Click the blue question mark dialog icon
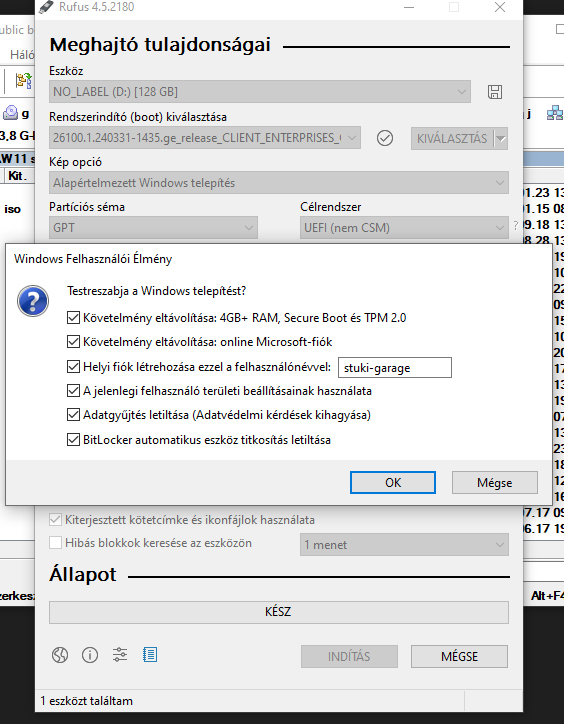 (33, 301)
